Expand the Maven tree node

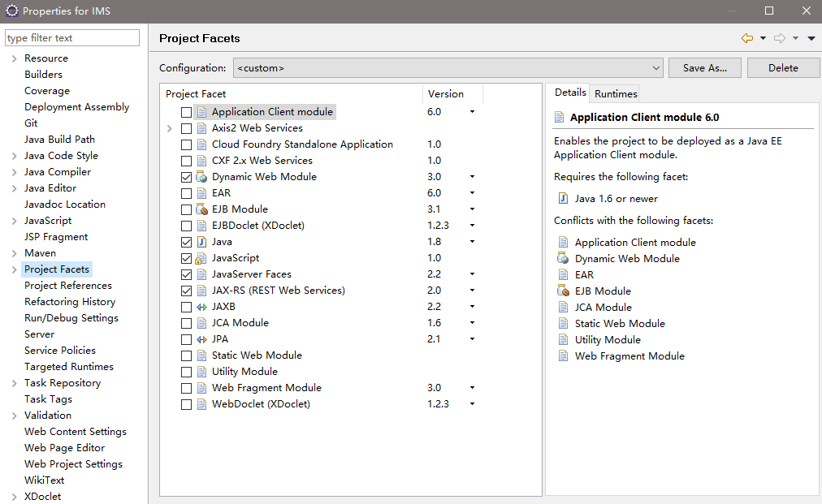pos(14,253)
